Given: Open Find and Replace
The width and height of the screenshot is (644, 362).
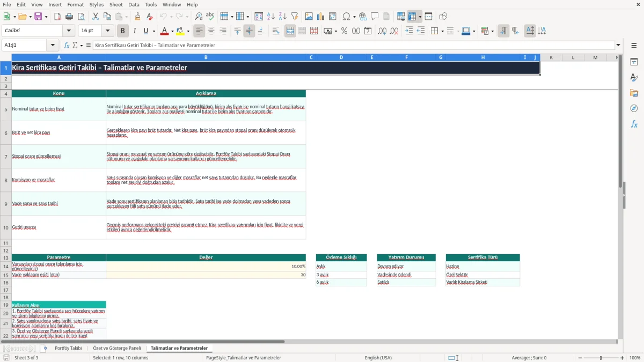Looking at the screenshot, I should point(199,17).
